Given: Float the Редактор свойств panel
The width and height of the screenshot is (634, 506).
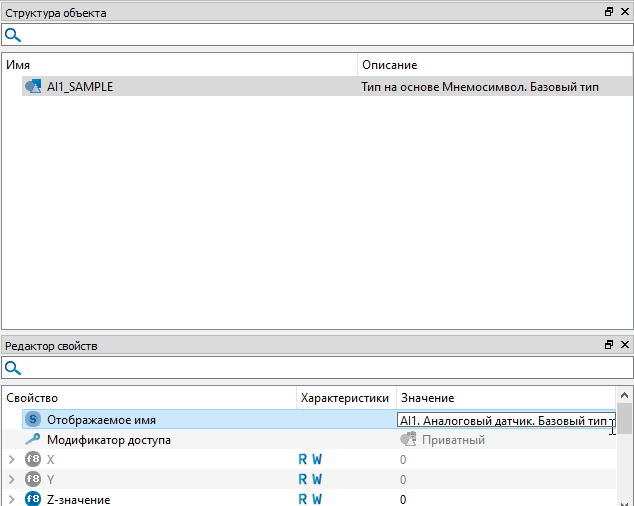Looking at the screenshot, I should [609, 345].
